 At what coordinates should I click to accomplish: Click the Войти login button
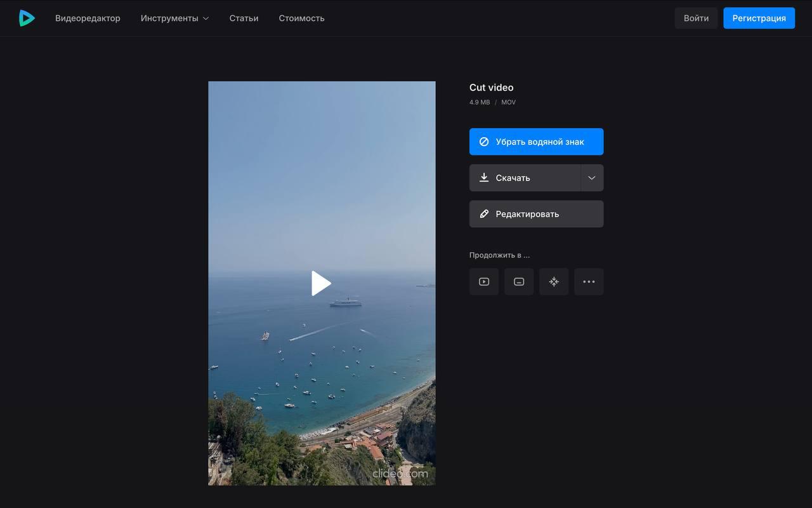click(x=696, y=18)
